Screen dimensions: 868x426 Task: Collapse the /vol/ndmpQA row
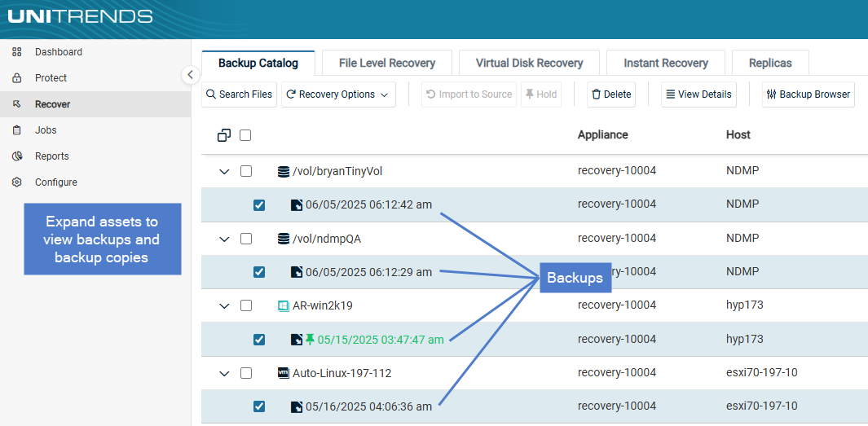click(x=224, y=239)
